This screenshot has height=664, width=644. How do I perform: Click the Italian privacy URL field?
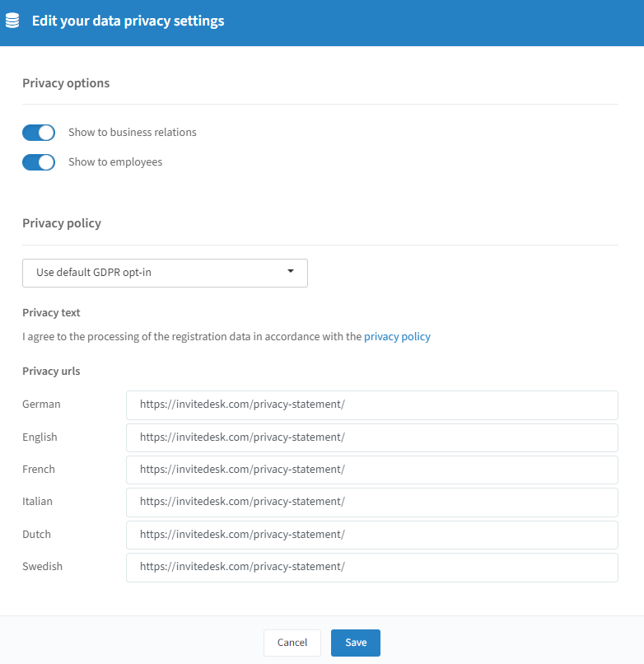[372, 503]
